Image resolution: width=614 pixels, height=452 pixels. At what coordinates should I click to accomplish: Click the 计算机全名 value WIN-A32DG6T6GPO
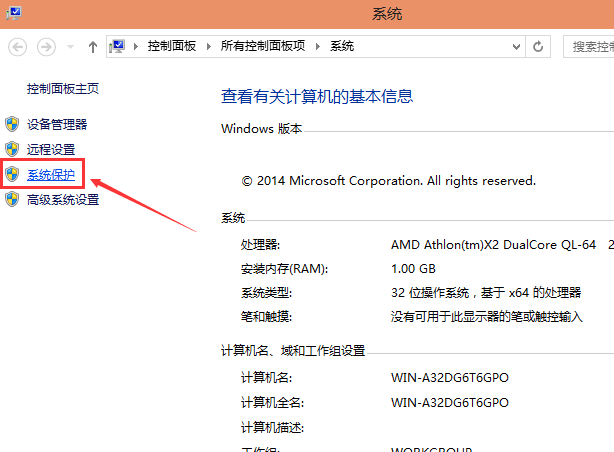[450, 403]
